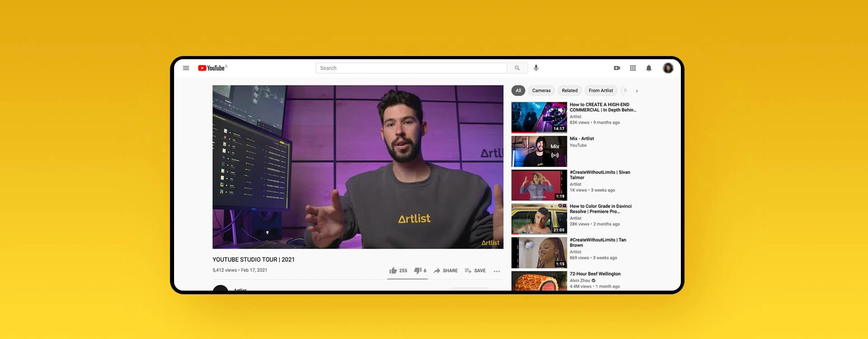Image resolution: width=868 pixels, height=339 pixels.
Task: Open the create video camera icon
Action: [617, 68]
